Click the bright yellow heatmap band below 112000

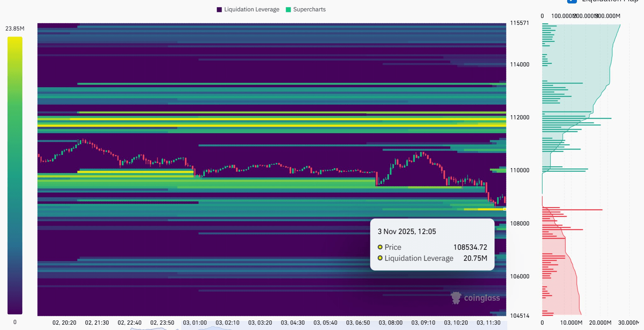271,126
